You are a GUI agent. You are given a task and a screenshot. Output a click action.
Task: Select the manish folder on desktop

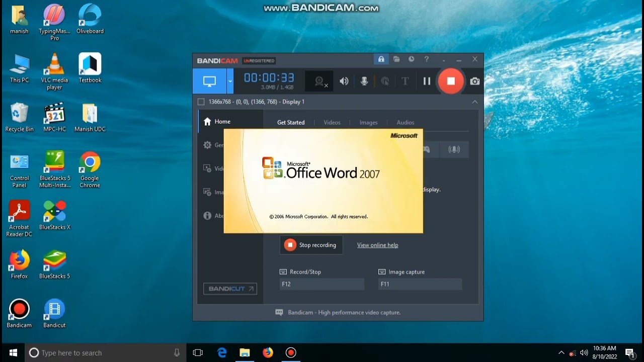(19, 20)
